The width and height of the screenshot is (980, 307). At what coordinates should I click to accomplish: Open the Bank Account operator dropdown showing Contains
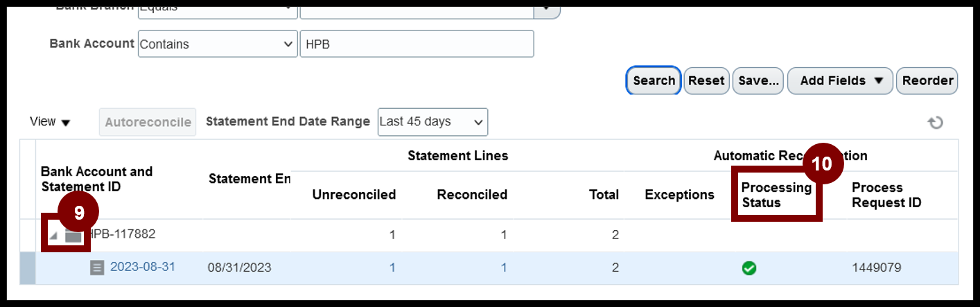coord(218,44)
